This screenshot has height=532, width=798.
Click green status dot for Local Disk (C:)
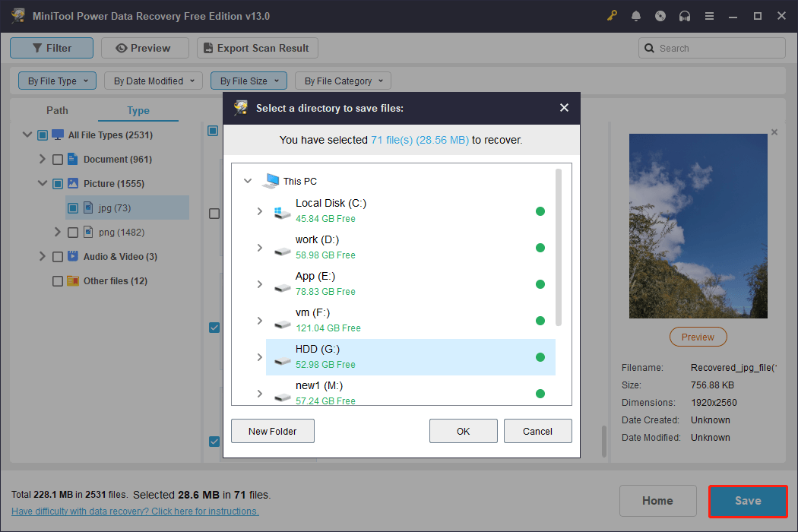(540, 211)
